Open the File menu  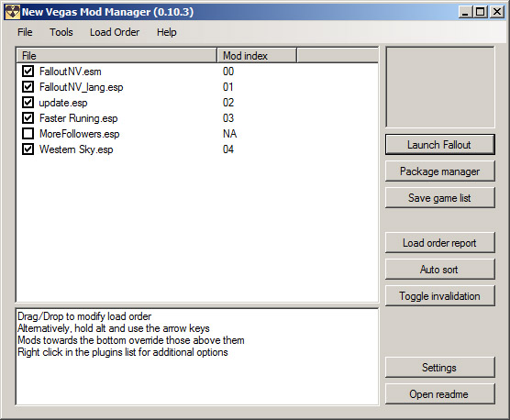click(x=25, y=32)
